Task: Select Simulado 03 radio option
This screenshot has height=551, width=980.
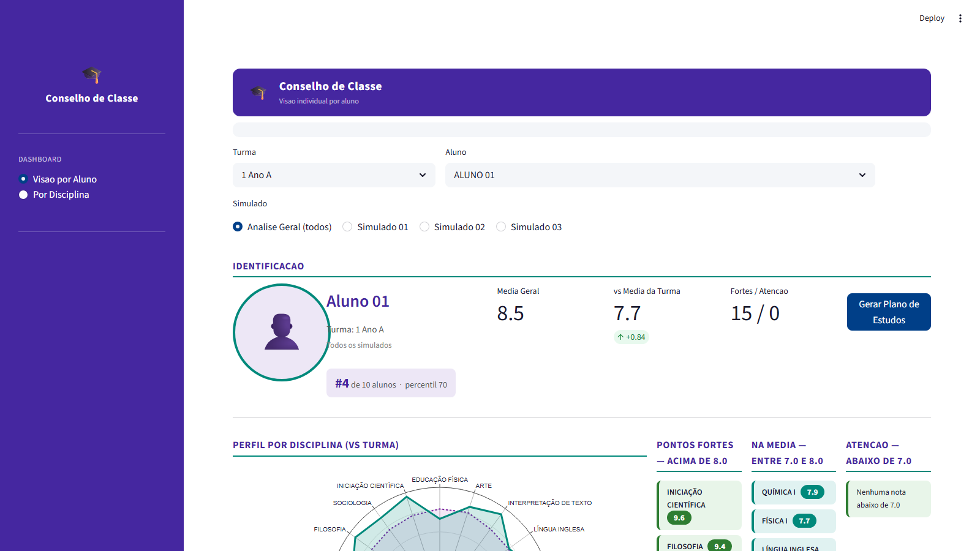Action: pos(529,227)
